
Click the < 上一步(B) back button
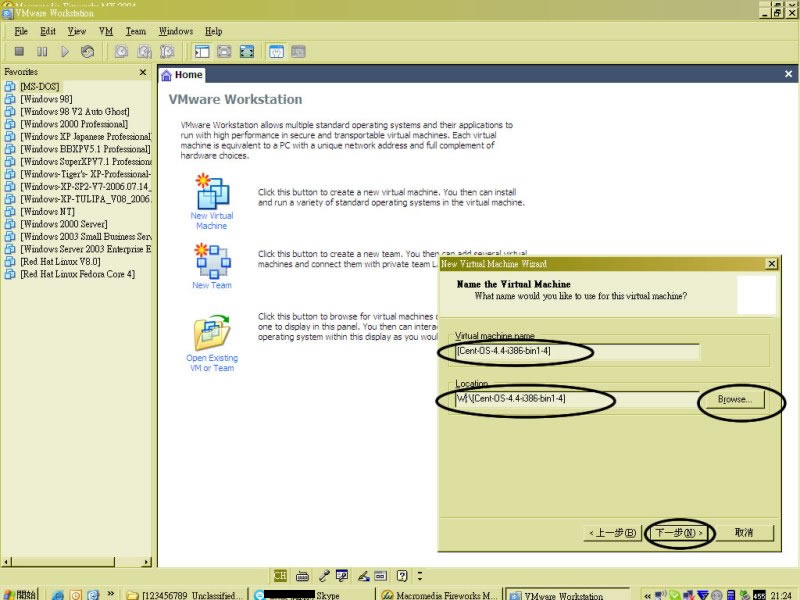click(x=612, y=533)
